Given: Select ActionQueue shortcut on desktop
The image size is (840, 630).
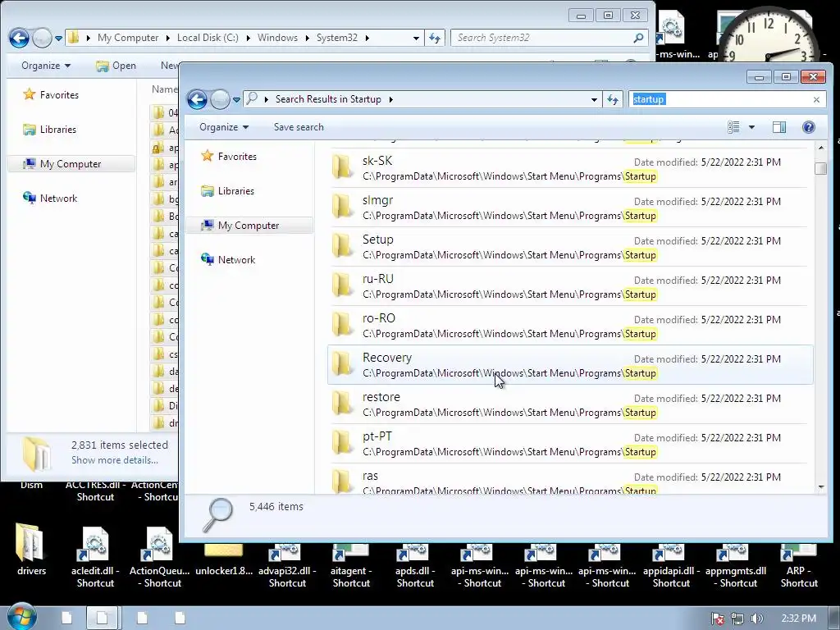Looking at the screenshot, I should click(160, 556).
